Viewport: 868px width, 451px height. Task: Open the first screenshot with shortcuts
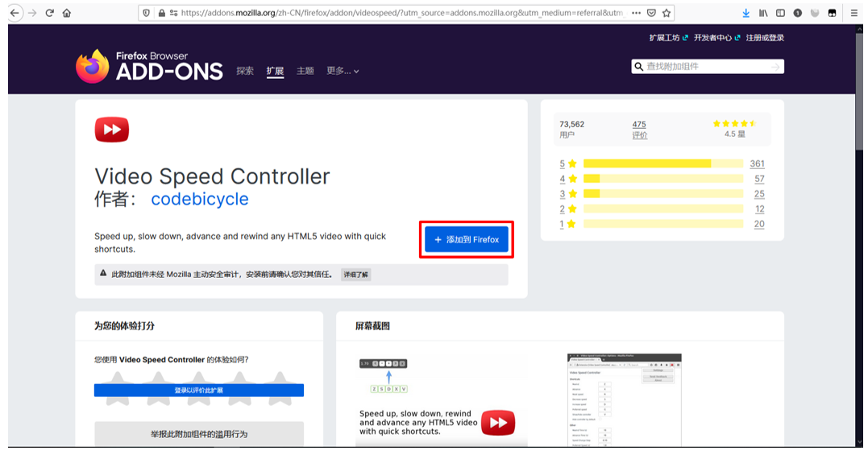point(441,399)
